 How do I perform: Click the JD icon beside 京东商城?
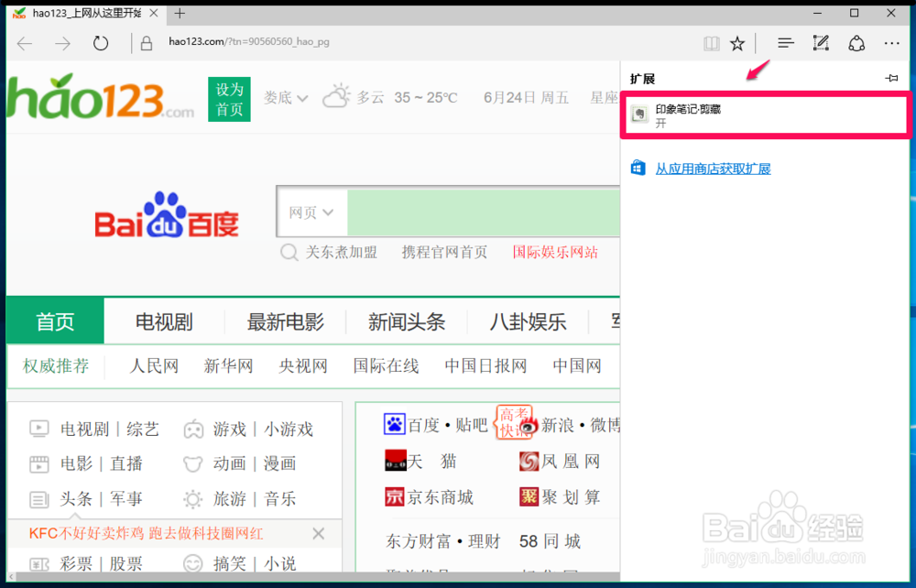click(x=394, y=497)
